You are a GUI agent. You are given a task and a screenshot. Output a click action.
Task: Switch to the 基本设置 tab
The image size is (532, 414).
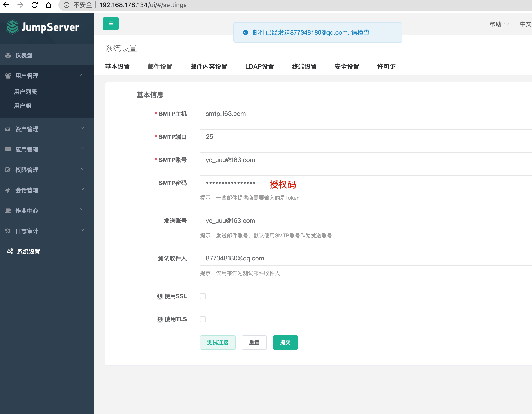pos(117,67)
